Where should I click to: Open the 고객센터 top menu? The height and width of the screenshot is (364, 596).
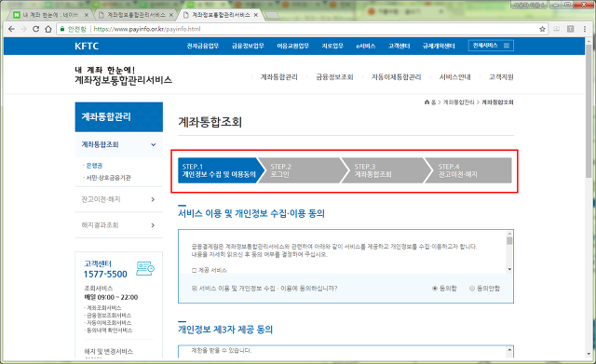point(400,46)
